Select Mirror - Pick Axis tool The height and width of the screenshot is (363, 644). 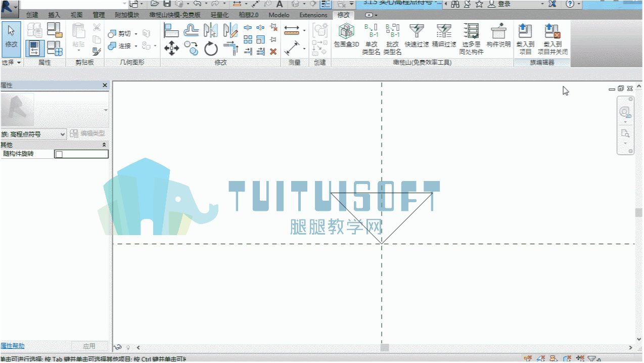click(x=210, y=30)
